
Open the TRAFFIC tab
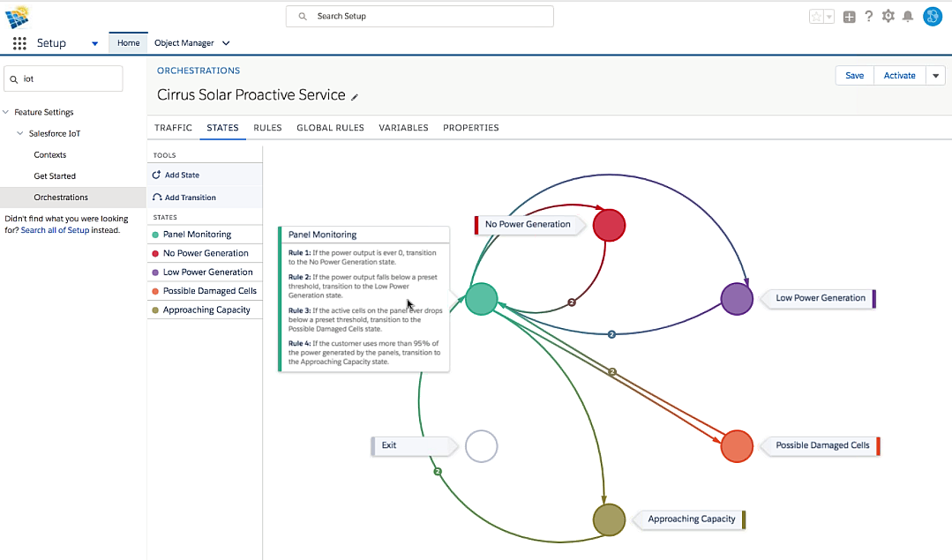click(173, 128)
